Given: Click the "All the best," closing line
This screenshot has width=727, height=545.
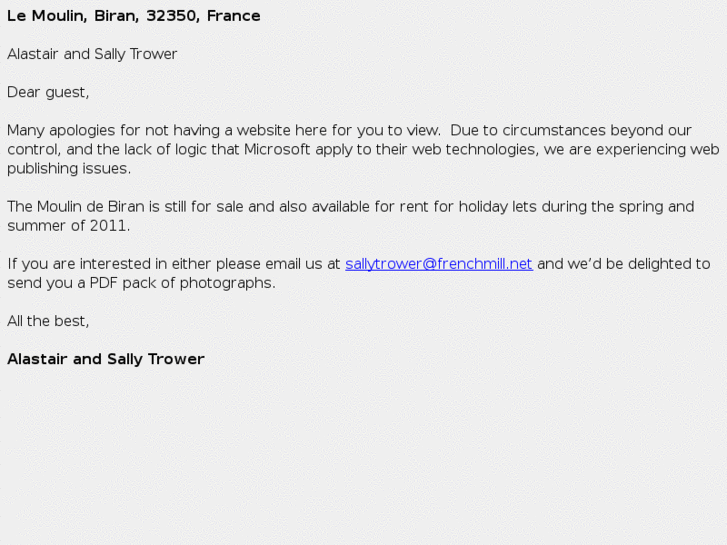Looking at the screenshot, I should tap(48, 321).
